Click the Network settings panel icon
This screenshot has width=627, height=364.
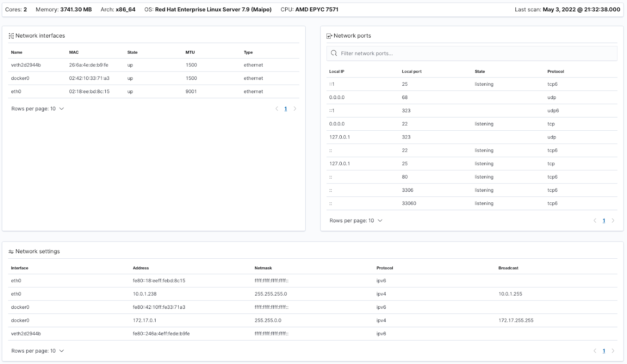[x=11, y=252]
